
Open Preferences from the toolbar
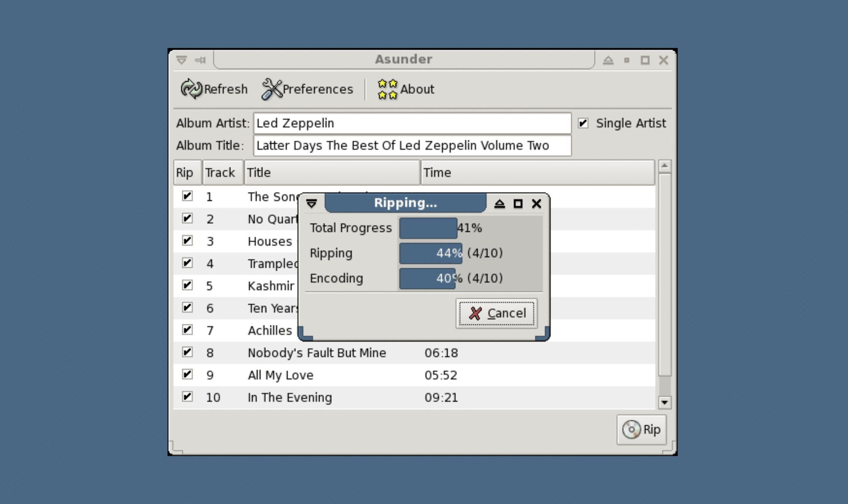click(307, 89)
